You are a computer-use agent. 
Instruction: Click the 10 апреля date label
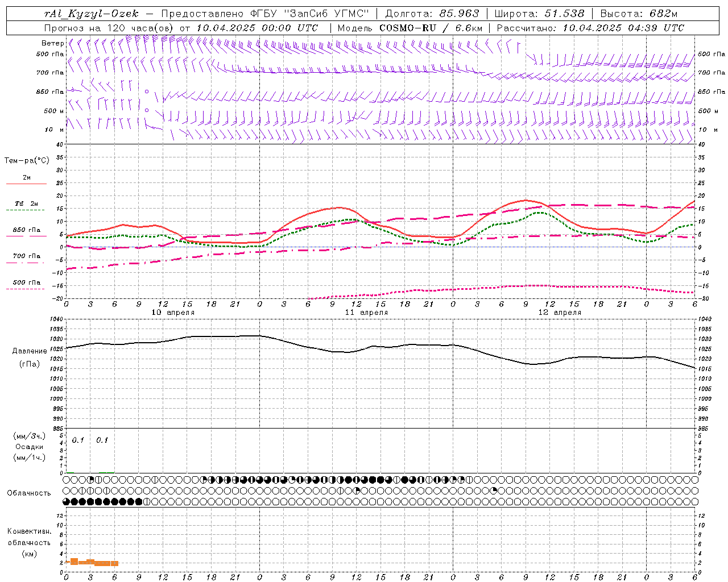click(173, 313)
